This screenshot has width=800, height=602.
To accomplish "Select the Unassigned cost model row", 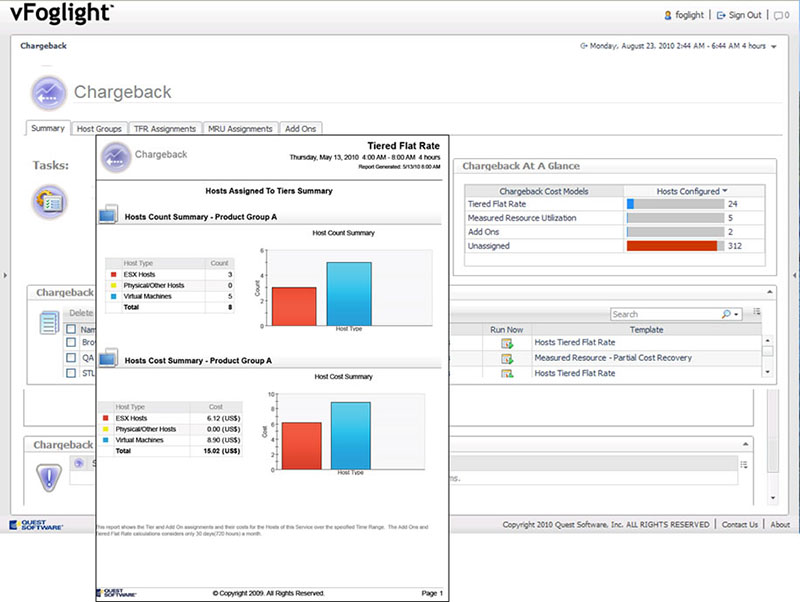I will pyautogui.click(x=614, y=246).
